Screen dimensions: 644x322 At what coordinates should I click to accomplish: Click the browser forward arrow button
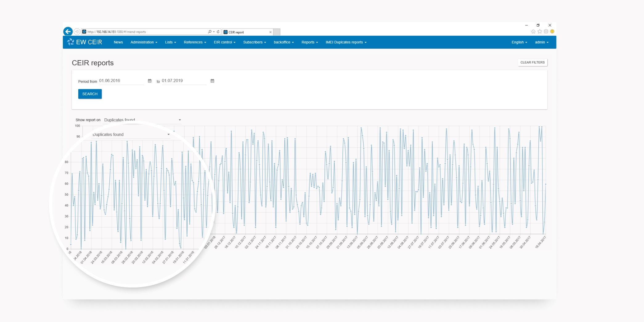77,32
